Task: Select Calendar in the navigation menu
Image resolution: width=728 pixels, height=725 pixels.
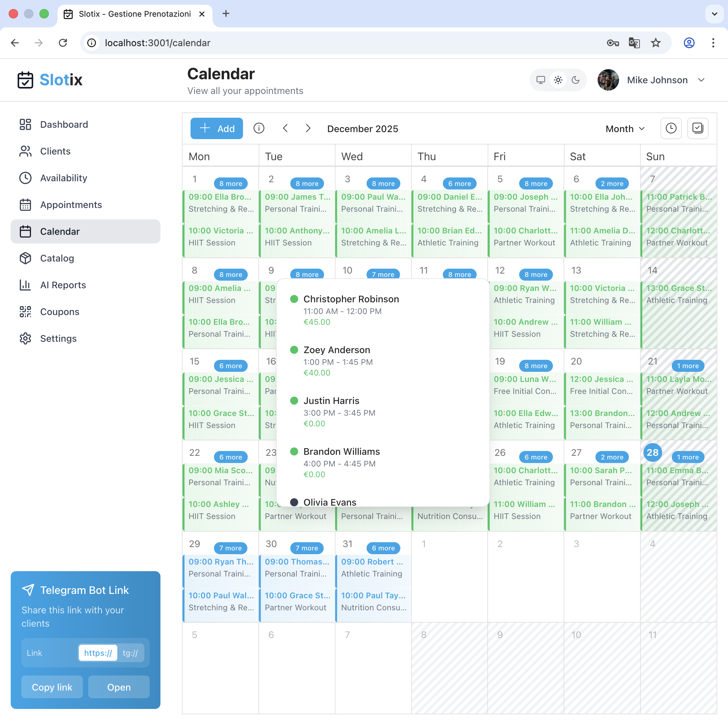Action: coord(59,231)
